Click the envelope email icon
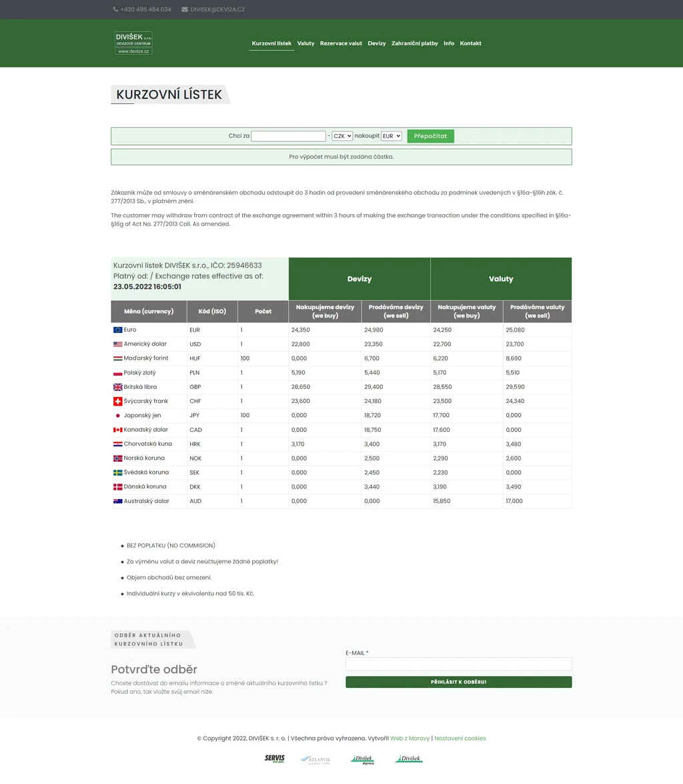Image resolution: width=683 pixels, height=784 pixels. 185,9
